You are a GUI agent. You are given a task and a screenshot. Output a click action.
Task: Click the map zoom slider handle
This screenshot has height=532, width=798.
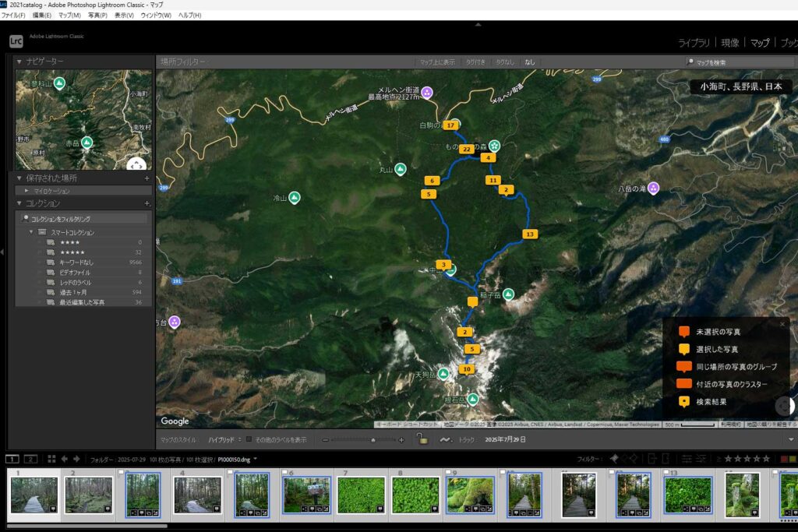(x=373, y=440)
